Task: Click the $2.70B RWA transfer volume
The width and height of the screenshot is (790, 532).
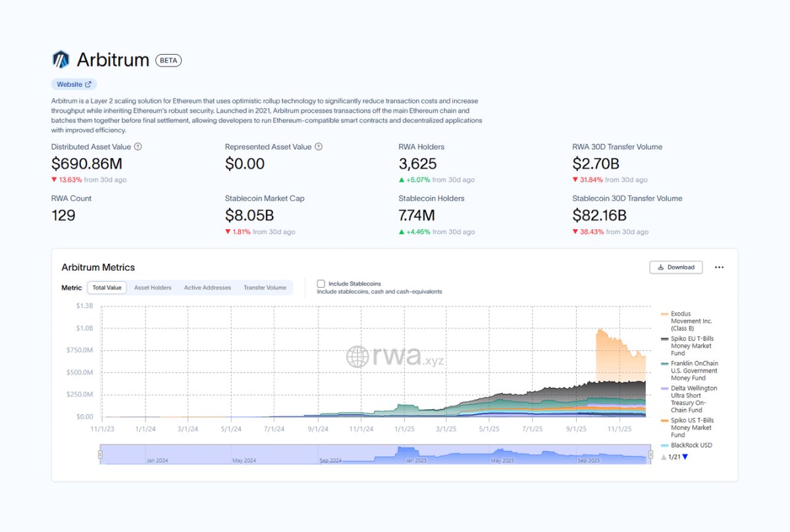Action: coord(596,164)
